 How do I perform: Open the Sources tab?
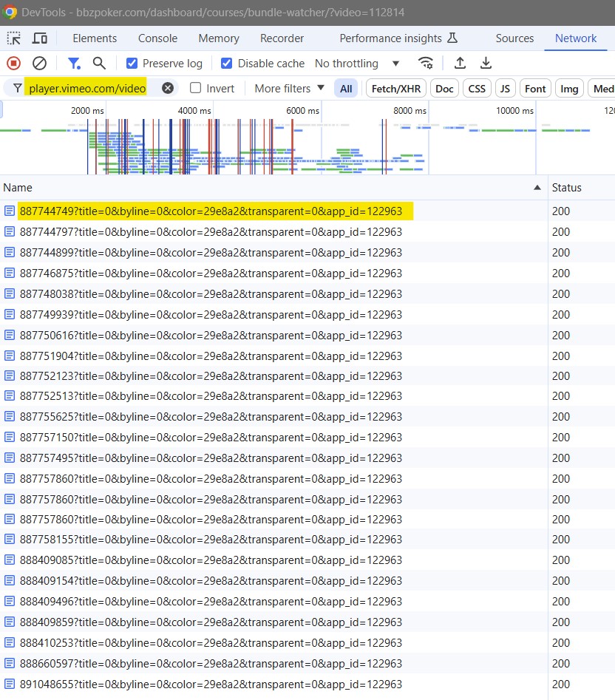coord(514,38)
